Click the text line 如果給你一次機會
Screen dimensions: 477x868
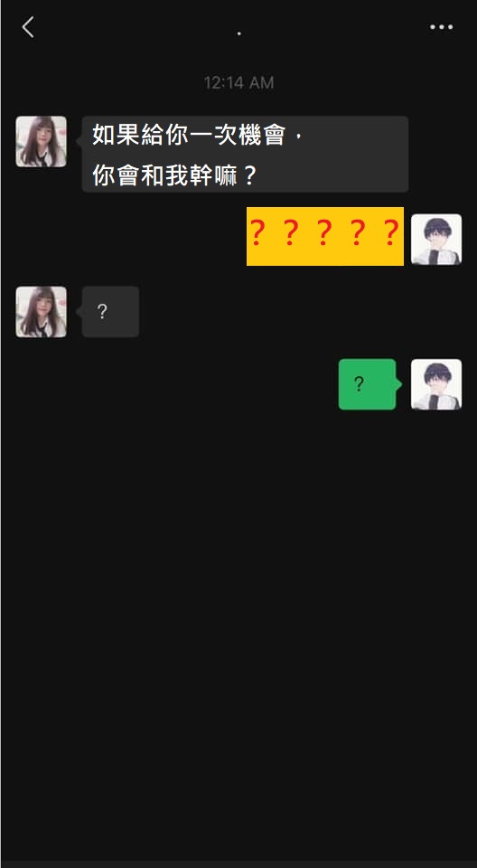click(188, 135)
